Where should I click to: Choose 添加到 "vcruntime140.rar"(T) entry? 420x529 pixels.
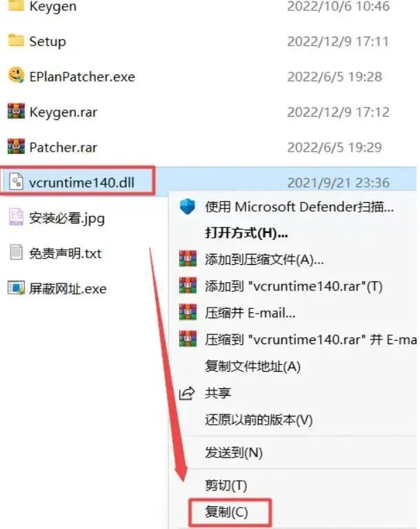[294, 286]
